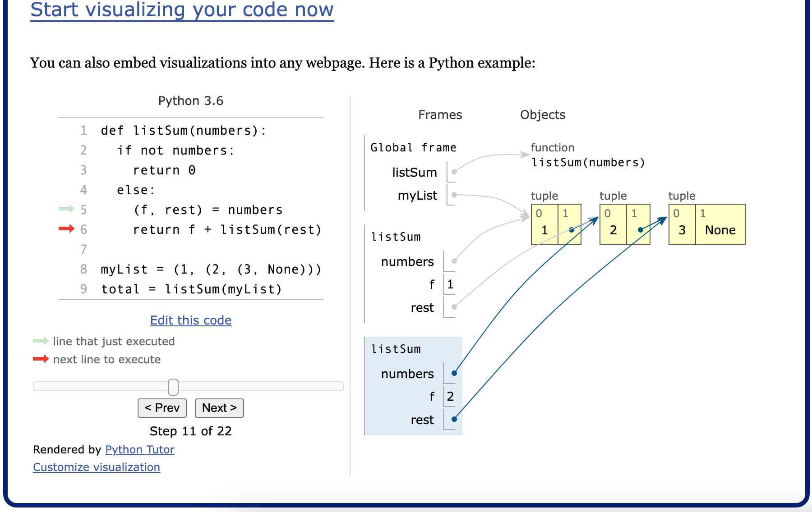The image size is (812, 512).
Task: Open the 'Edit this code' link
Action: pos(190,320)
